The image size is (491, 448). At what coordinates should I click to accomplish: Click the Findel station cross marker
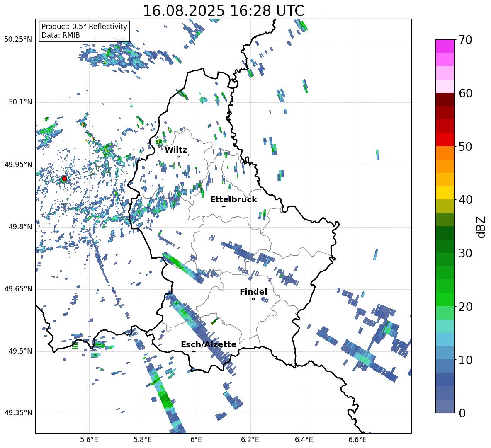tap(253, 299)
